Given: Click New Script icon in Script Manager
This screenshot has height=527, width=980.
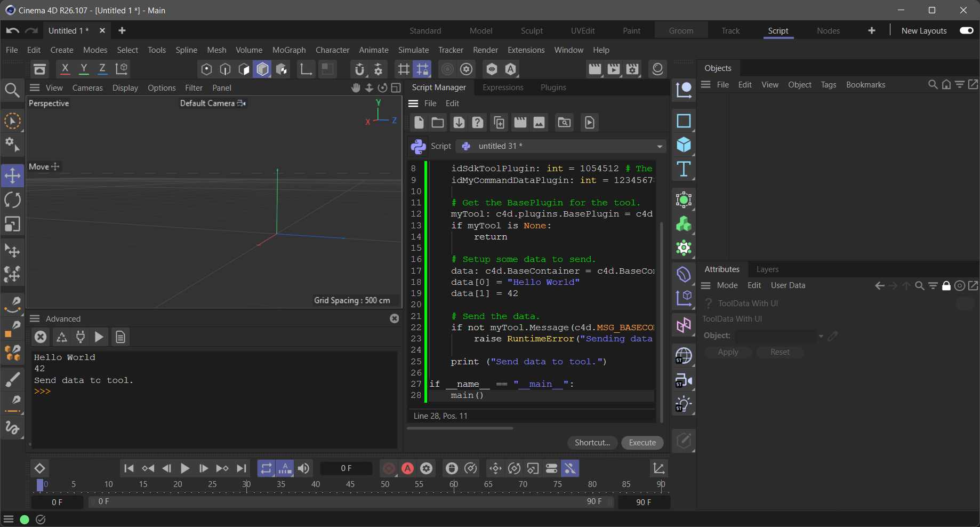Looking at the screenshot, I should (419, 123).
